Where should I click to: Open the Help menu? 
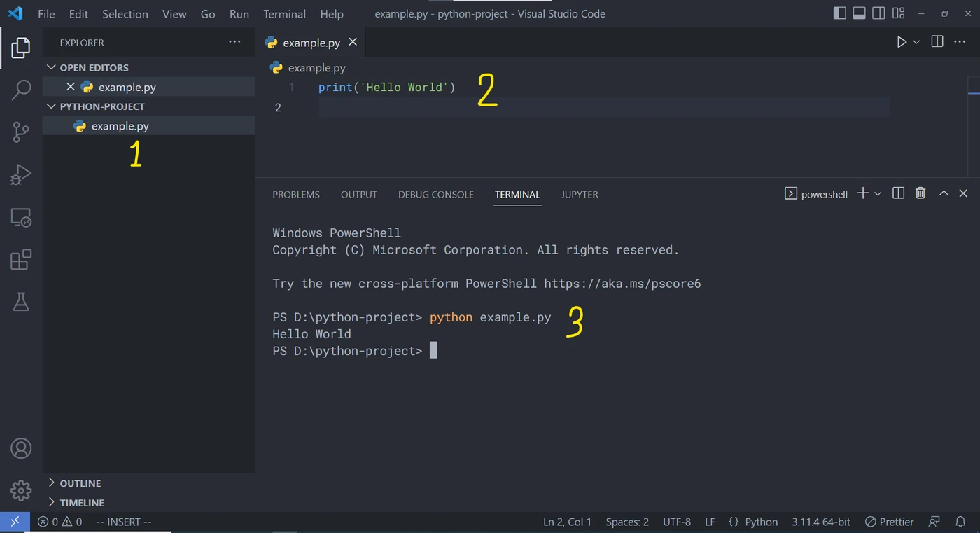click(332, 13)
